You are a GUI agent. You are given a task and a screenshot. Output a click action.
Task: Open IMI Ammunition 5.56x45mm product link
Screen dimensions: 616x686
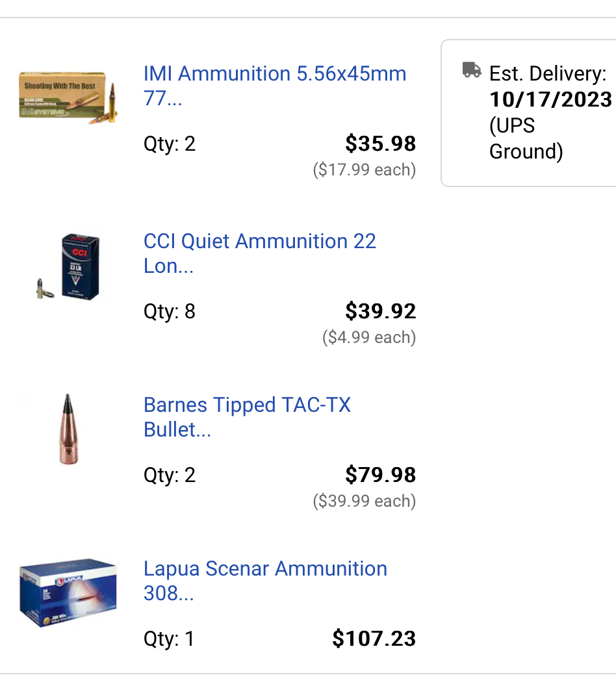(275, 86)
